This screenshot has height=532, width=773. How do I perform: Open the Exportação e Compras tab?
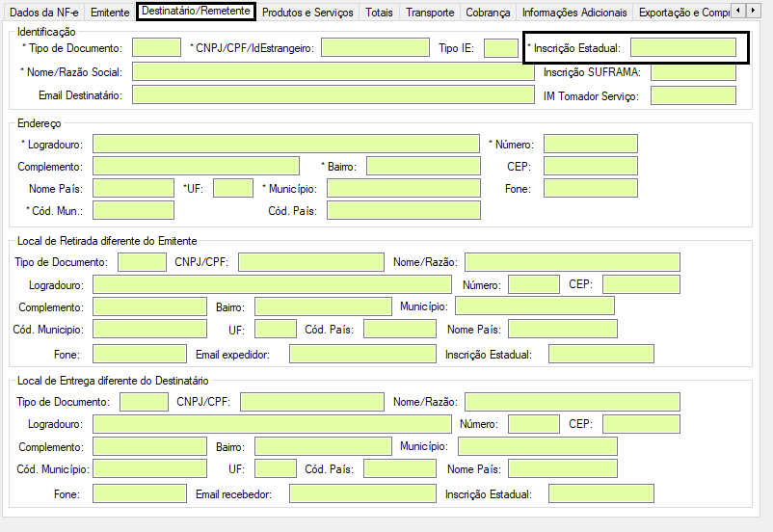coord(681,12)
